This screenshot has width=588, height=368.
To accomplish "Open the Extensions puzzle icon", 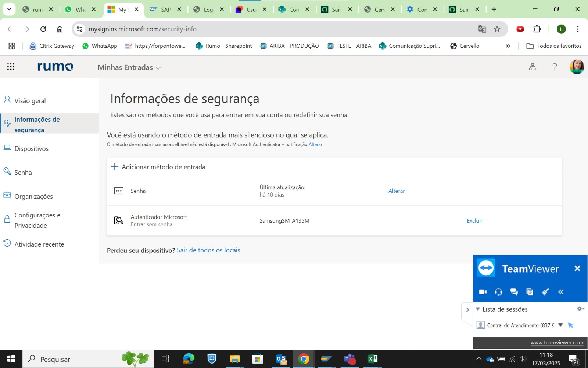I will pyautogui.click(x=537, y=29).
